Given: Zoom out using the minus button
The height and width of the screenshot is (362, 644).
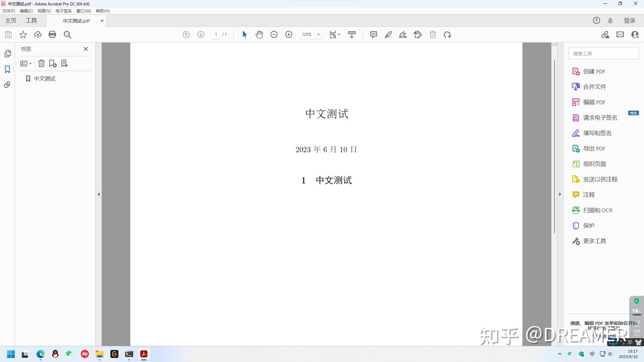Looking at the screenshot, I should point(274,35).
